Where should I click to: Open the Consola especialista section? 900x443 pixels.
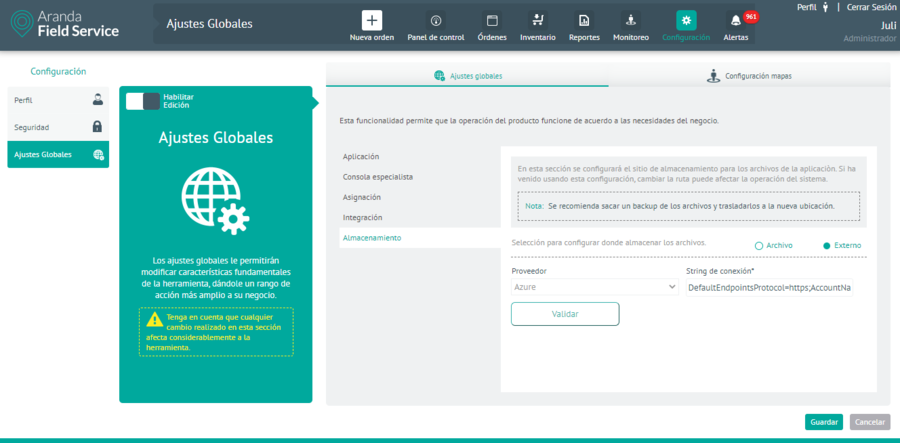point(378,177)
